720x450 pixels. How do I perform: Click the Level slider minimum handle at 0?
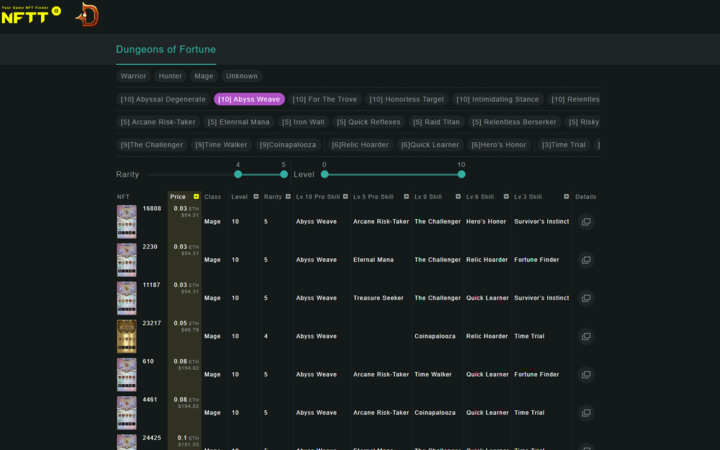pyautogui.click(x=325, y=174)
